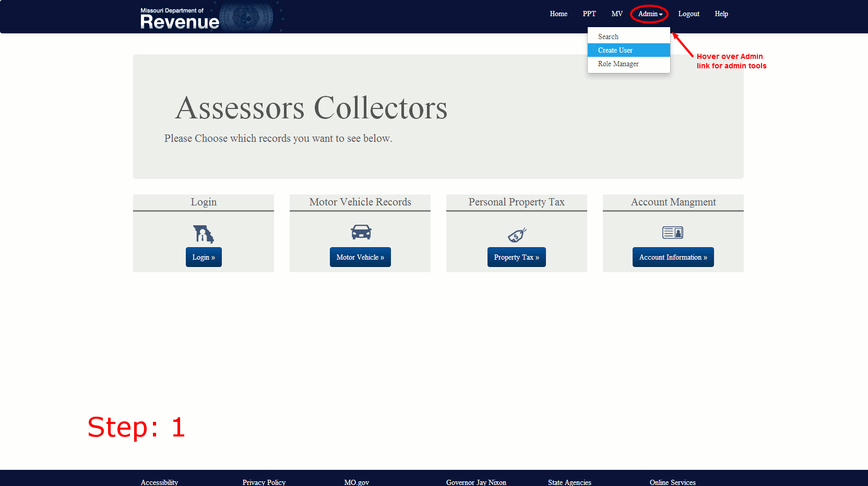Click Logout in the top navigation
868x486 pixels.
click(x=688, y=14)
